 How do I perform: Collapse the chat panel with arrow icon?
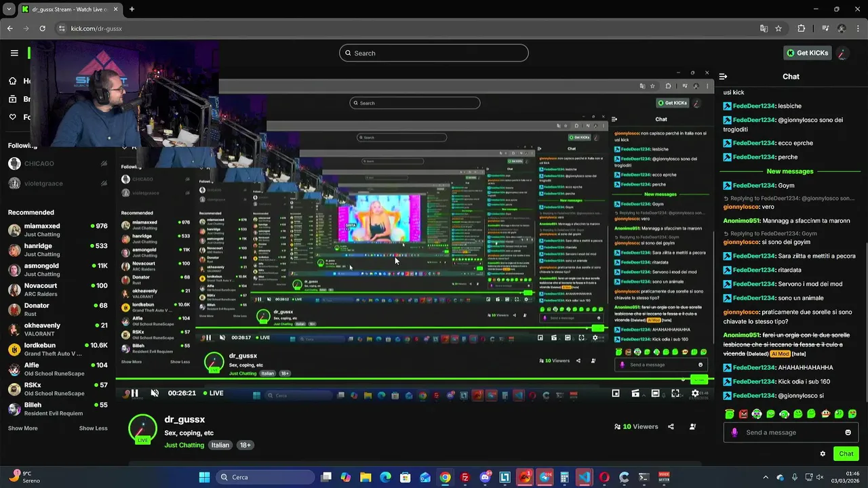pos(723,77)
